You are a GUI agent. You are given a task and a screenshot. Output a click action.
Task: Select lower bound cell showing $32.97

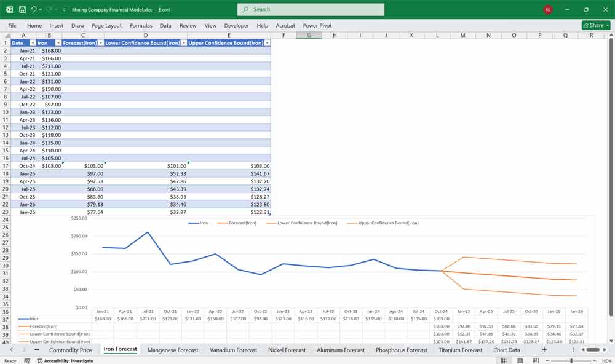tap(146, 212)
